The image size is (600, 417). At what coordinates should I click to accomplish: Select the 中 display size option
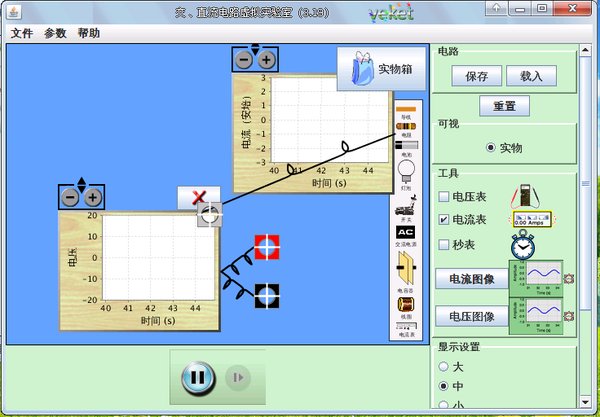tap(443, 386)
